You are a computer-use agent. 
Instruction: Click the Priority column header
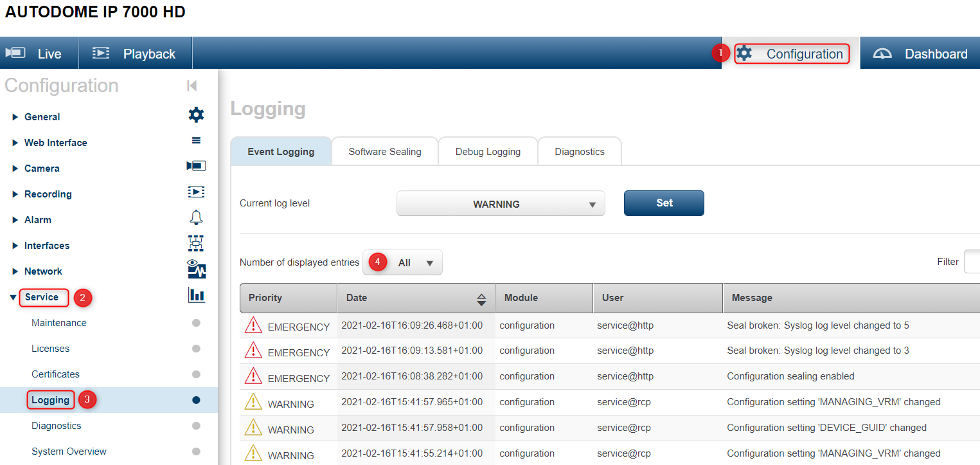pos(289,298)
